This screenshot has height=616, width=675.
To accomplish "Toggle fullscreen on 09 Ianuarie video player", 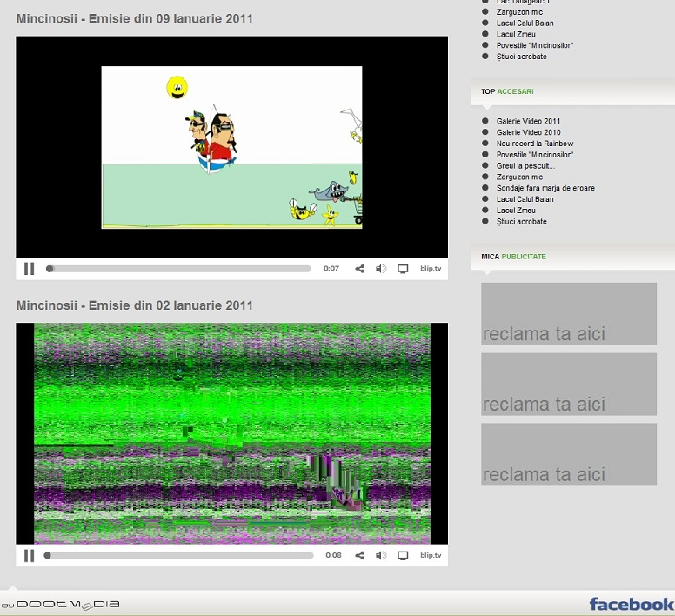I will pyautogui.click(x=403, y=269).
